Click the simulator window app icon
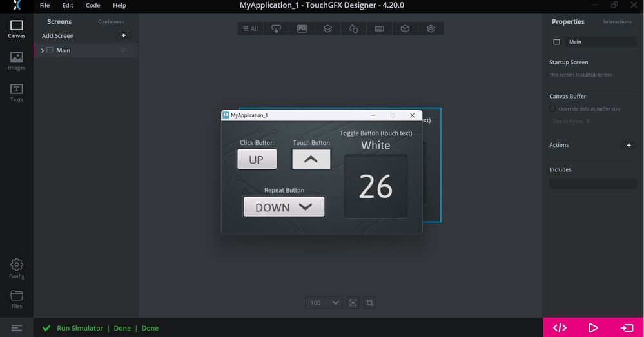Viewport: 644px width, 337px height. (x=226, y=115)
